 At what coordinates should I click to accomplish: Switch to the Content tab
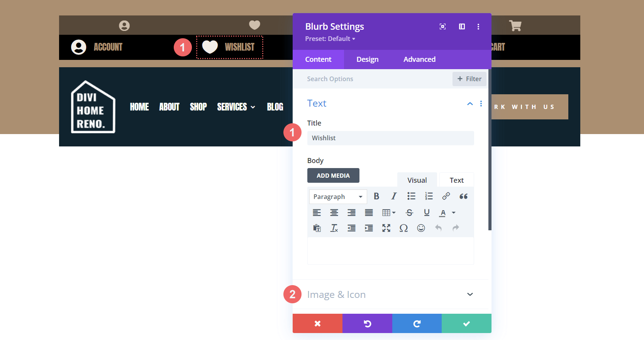318,59
